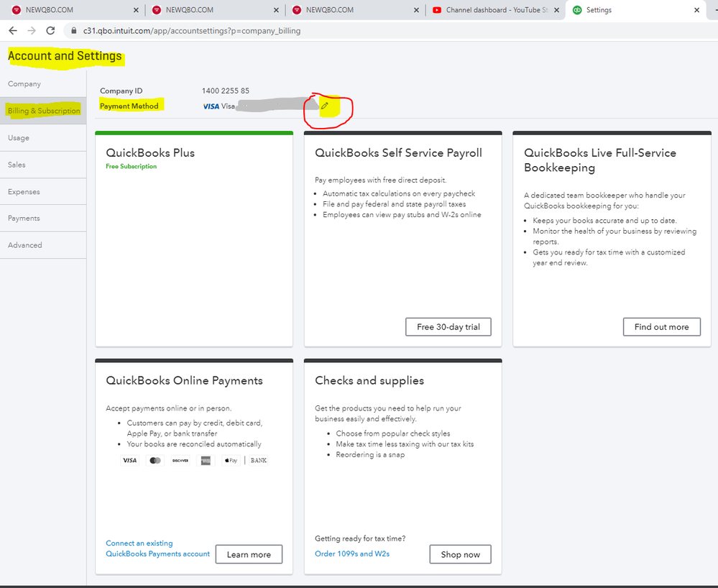Image resolution: width=718 pixels, height=588 pixels.
Task: Open the Usage settings section
Action: coord(43,138)
